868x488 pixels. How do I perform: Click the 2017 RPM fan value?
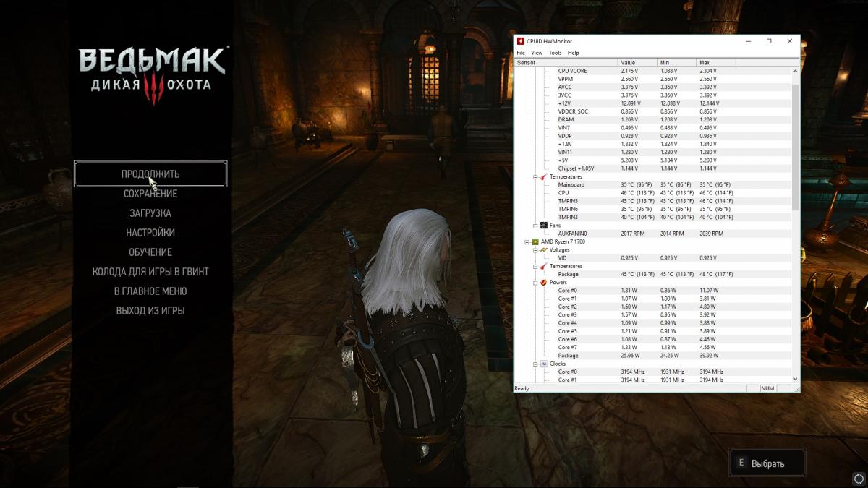point(632,234)
